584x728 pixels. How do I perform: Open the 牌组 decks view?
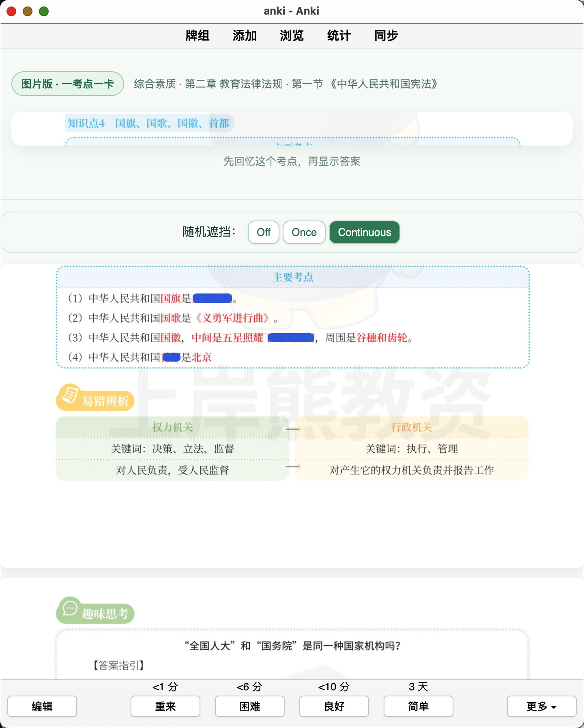[197, 36]
